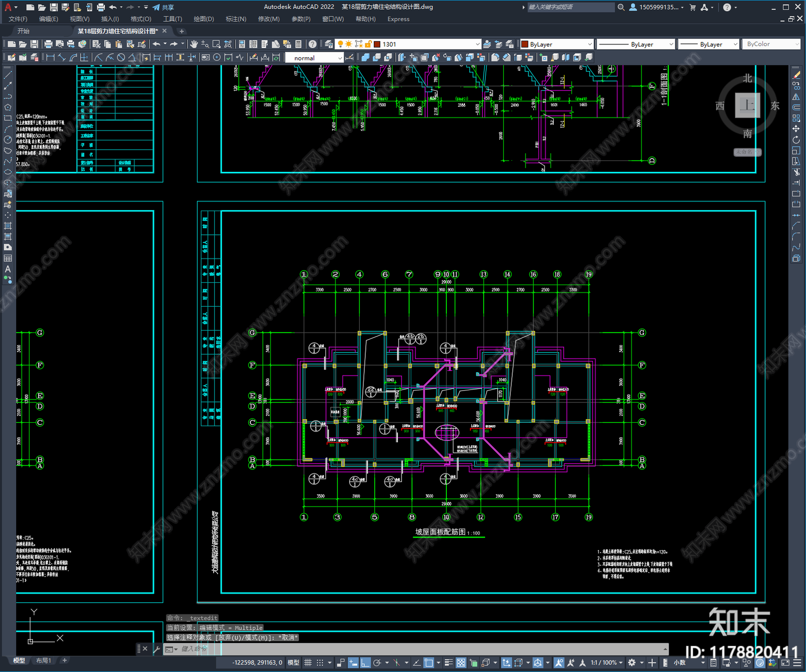Open the 格式(O) menu
The image size is (806, 672).
point(141,19)
